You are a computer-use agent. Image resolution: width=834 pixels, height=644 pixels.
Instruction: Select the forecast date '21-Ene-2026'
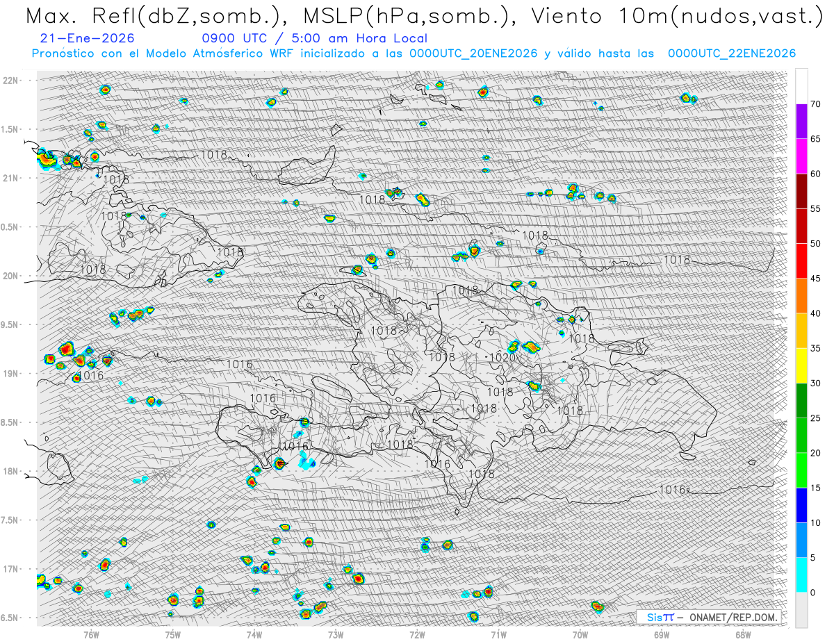tap(88, 39)
